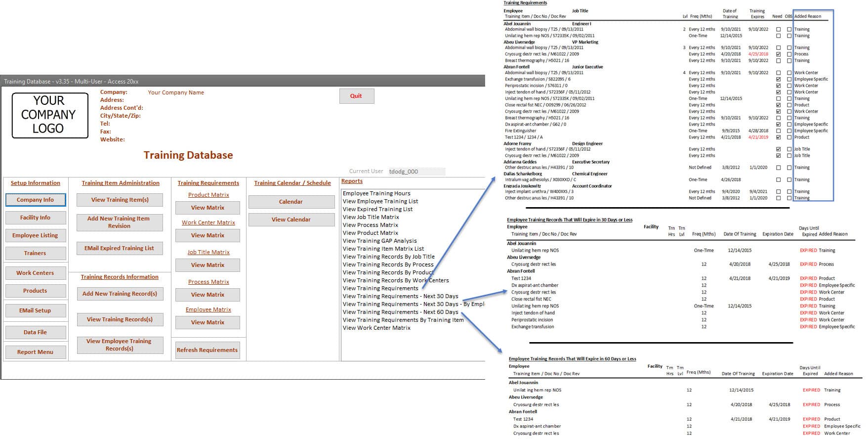
Task: Toggle Need checkbox for Intralum vag adhesiolys row
Action: click(x=779, y=180)
